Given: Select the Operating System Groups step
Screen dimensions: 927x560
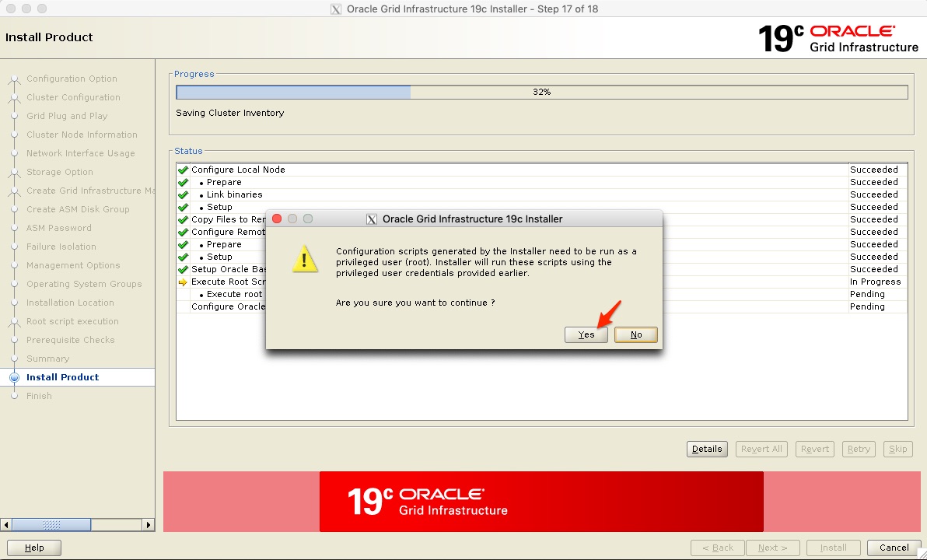Looking at the screenshot, I should pos(84,284).
